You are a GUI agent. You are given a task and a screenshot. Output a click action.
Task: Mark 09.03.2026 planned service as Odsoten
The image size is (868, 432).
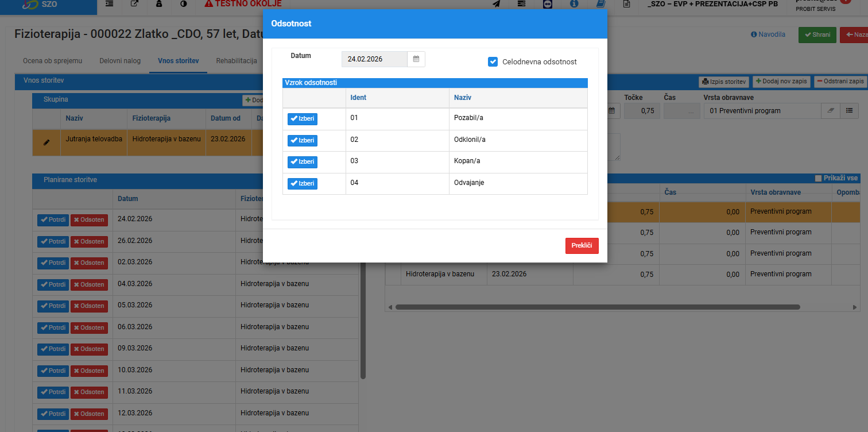point(89,349)
